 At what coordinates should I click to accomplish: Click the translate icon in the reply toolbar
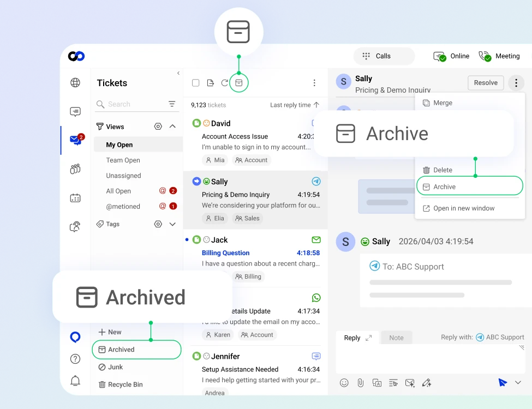tap(377, 383)
